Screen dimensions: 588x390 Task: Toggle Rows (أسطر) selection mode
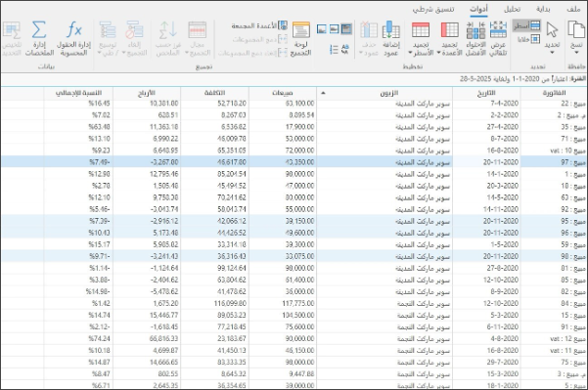tap(527, 25)
